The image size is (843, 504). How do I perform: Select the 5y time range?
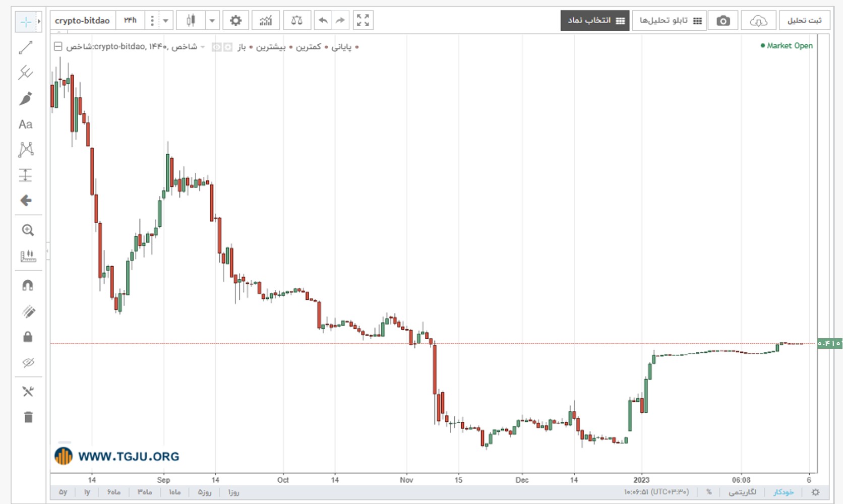[x=63, y=492]
